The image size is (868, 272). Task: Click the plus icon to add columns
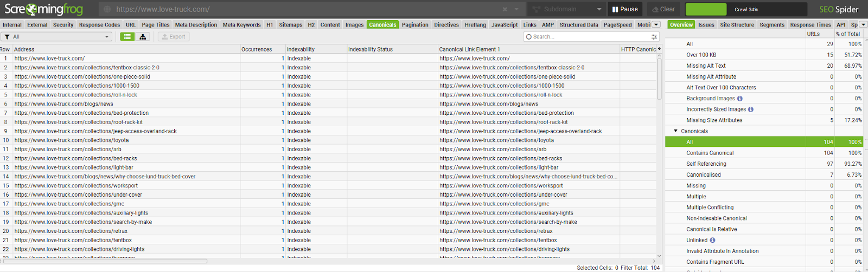[x=659, y=49]
